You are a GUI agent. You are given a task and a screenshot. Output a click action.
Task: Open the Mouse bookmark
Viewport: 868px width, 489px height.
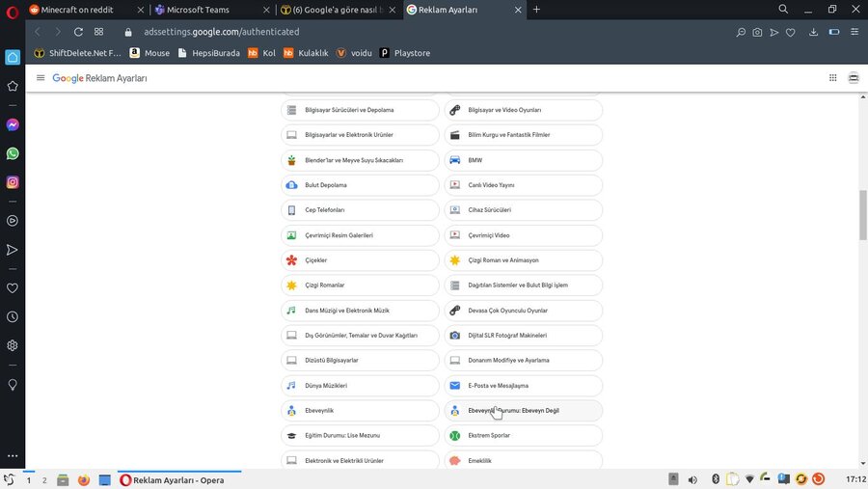(149, 53)
